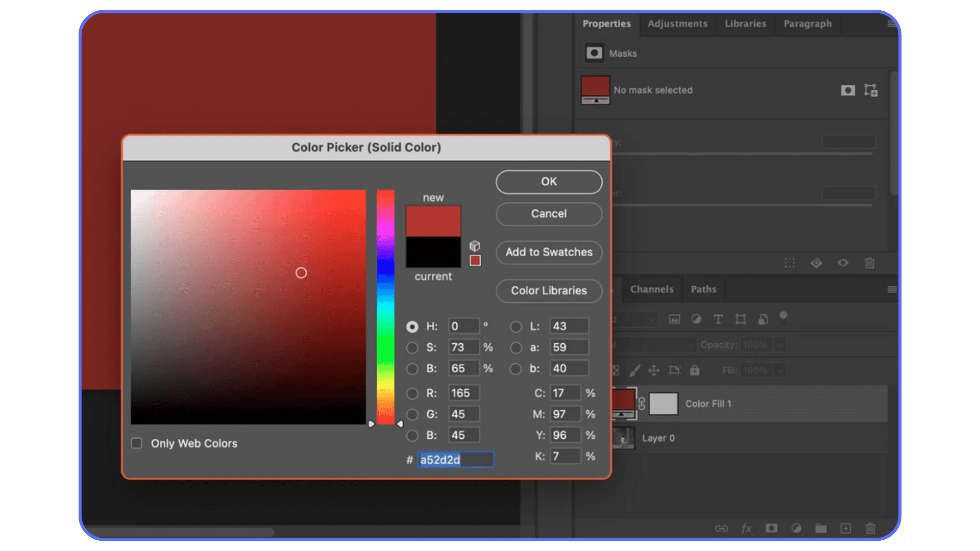
Task: Filter layers by pixel layer icon
Action: pos(674,319)
